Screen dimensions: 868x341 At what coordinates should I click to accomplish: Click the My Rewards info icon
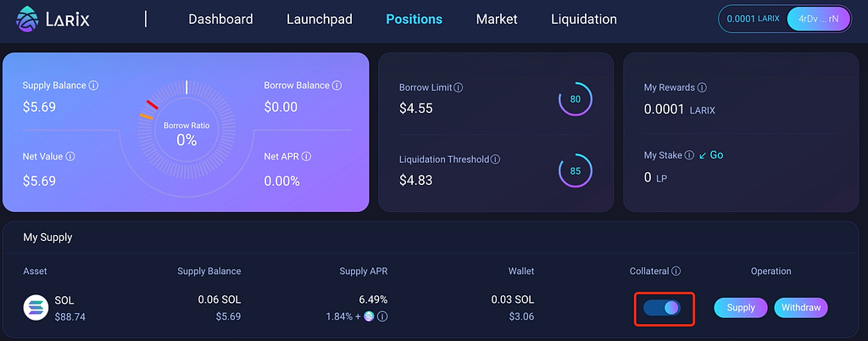[x=702, y=87]
